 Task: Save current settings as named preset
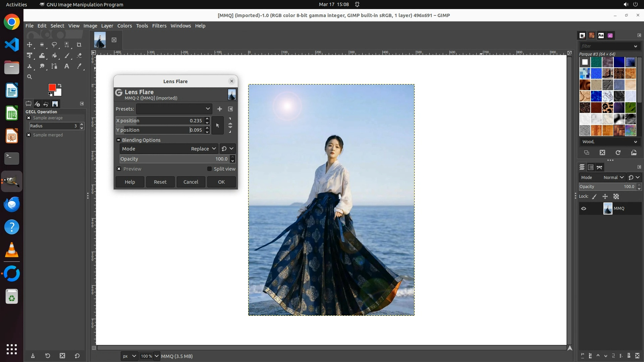pos(220,109)
